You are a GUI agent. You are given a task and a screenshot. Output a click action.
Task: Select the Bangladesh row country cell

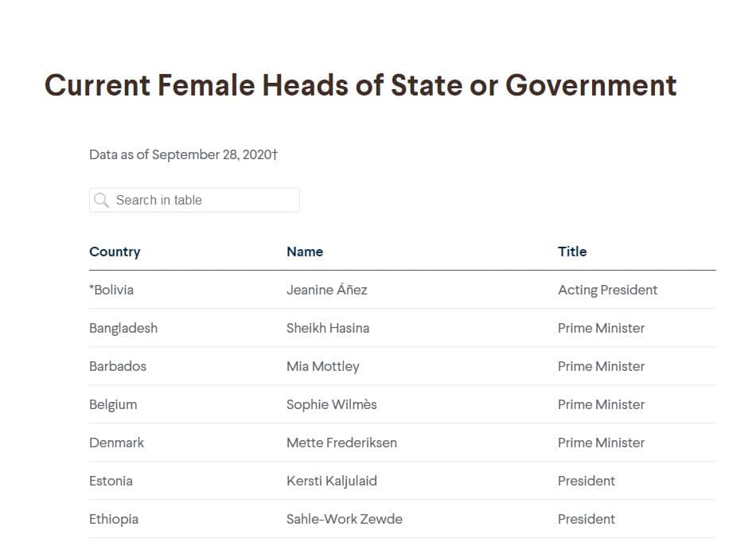point(123,328)
